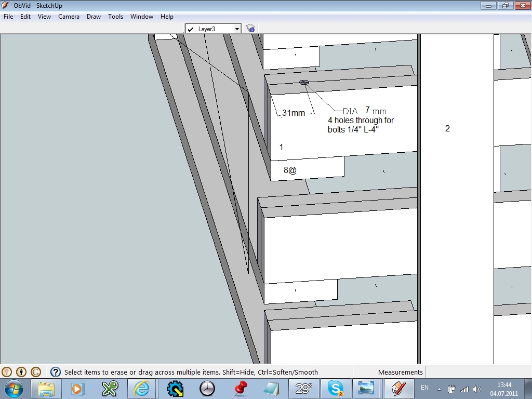The width and height of the screenshot is (532, 399).
Task: Select the 31mm dimension label
Action: (294, 113)
